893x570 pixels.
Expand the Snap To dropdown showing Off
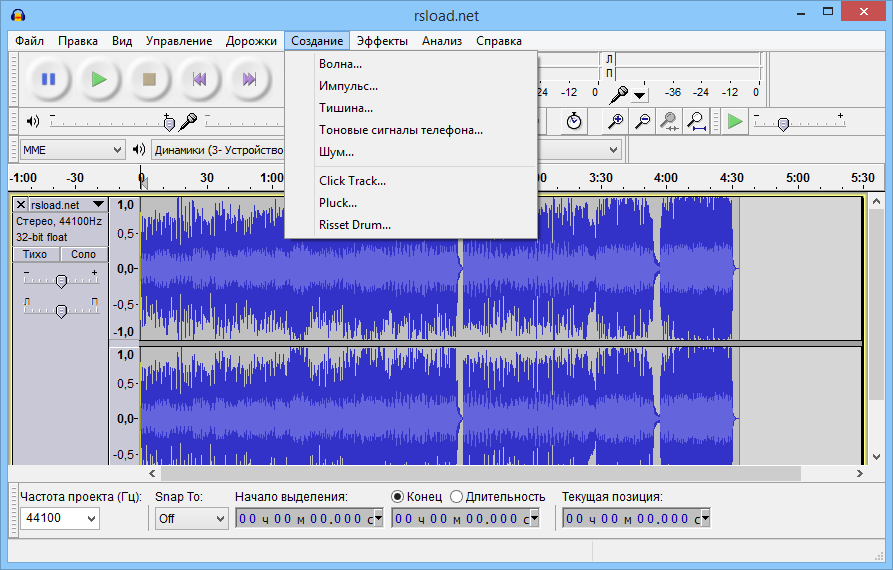point(192,518)
